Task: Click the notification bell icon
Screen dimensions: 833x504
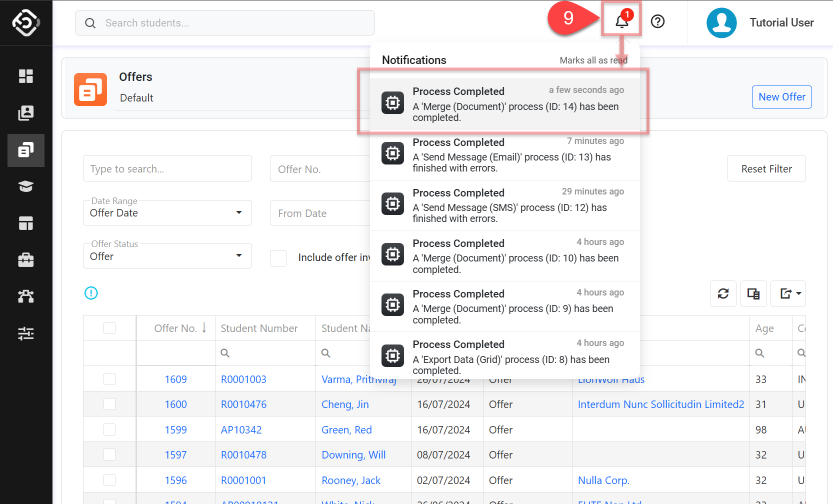Action: point(621,21)
